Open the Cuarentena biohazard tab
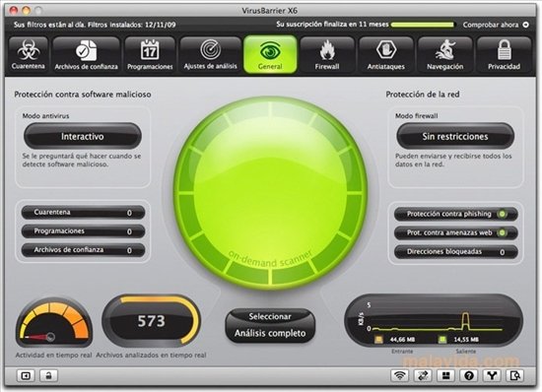Screen dimensions: 542x392 click(x=28, y=55)
